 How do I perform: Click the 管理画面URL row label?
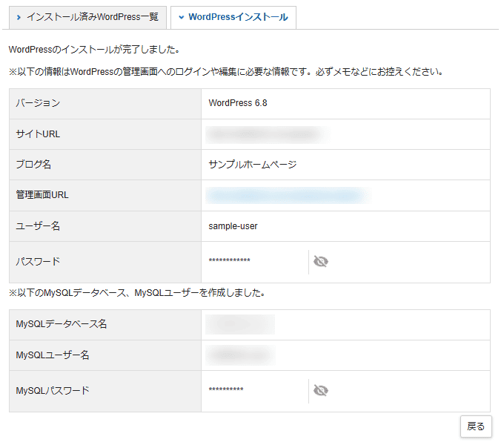42,195
